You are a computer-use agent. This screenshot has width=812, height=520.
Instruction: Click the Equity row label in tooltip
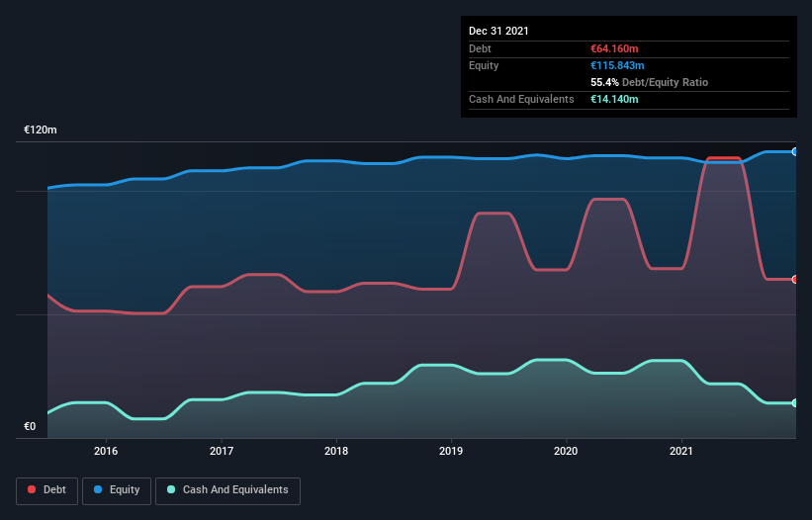pos(484,65)
